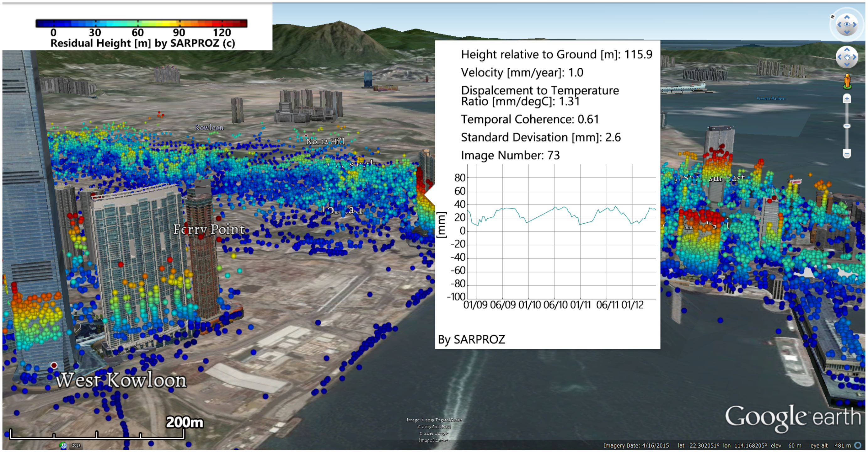868x452 pixels.
Task: Click the Look joystick left arrow
Action: (x=839, y=24)
